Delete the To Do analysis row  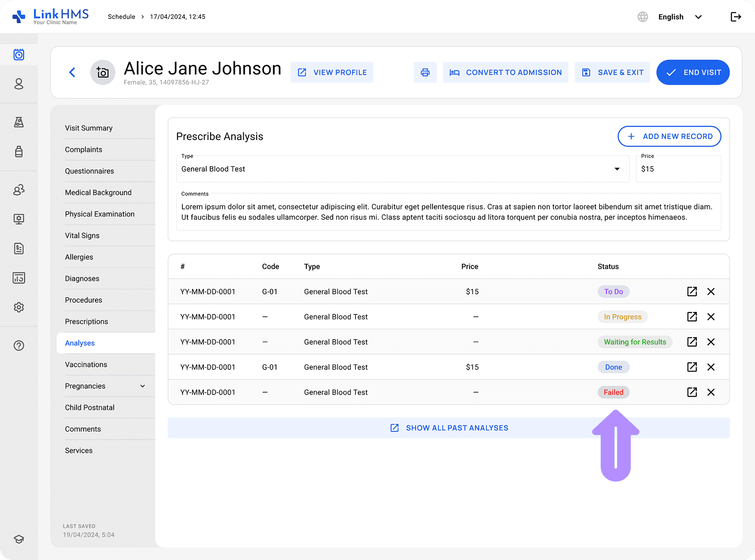tap(711, 292)
